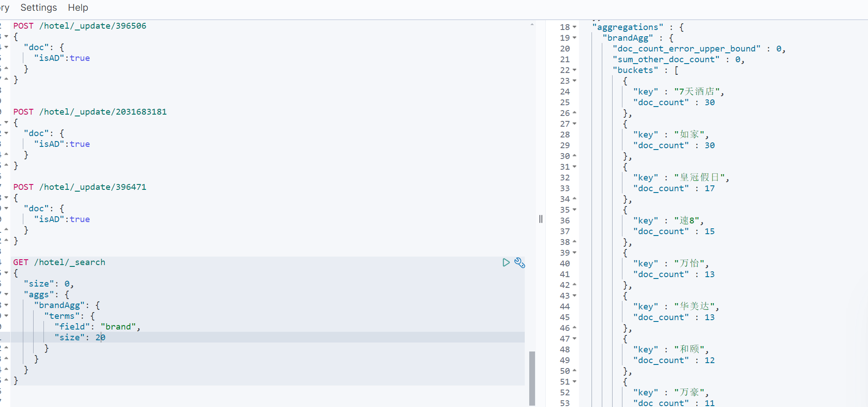Click the "field": "brand" line
This screenshot has height=407, width=868.
pyautogui.click(x=98, y=327)
